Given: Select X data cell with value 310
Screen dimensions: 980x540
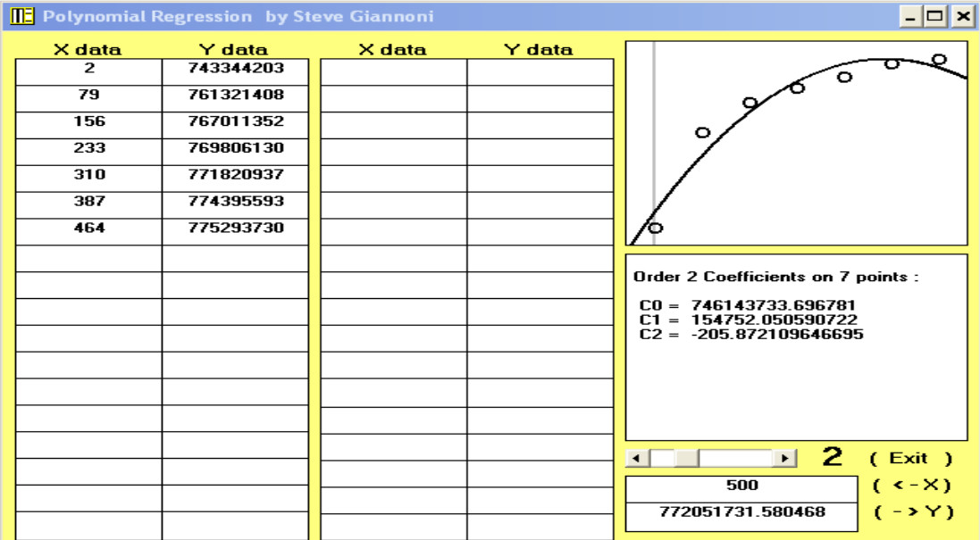Looking at the screenshot, I should coord(88,179).
